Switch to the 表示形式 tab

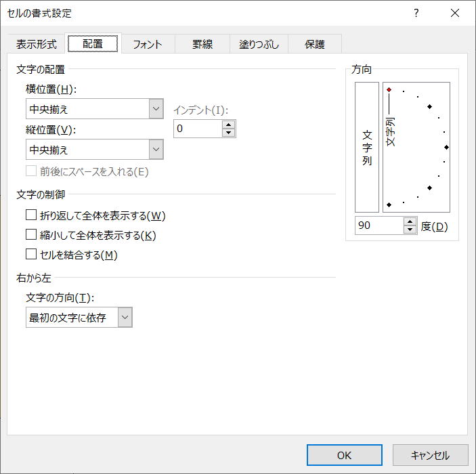tap(36, 44)
